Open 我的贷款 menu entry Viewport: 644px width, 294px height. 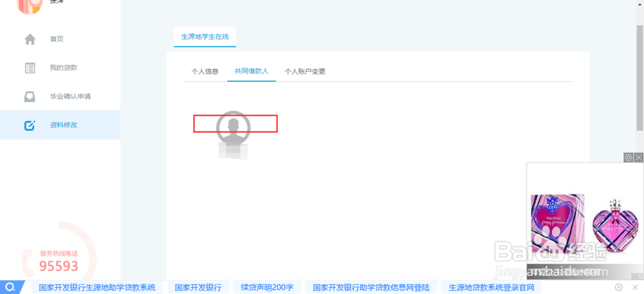point(64,68)
